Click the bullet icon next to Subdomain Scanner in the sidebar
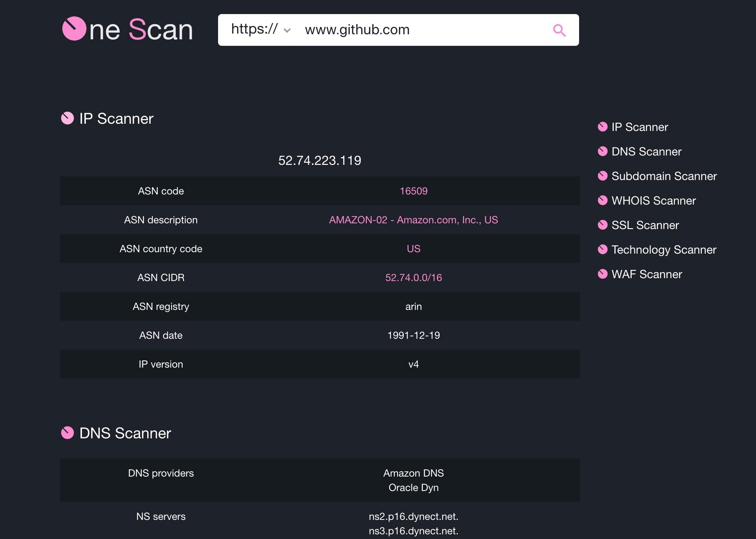756x539 pixels. click(x=603, y=176)
